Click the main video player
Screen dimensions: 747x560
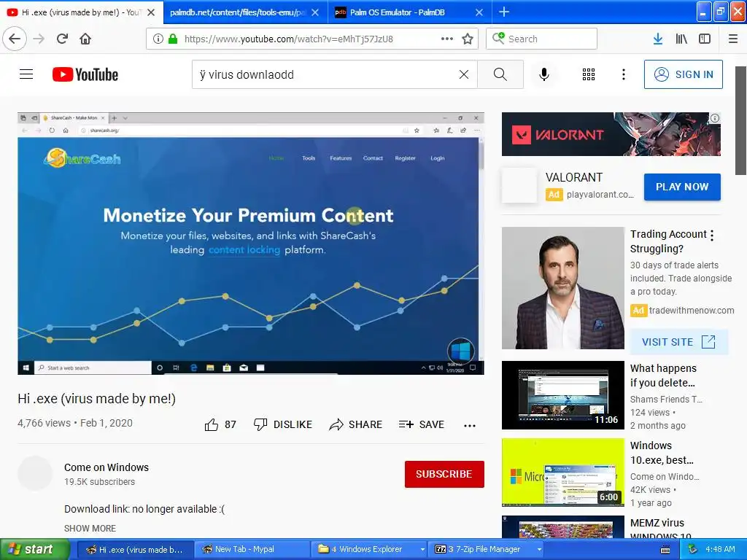[x=251, y=244]
